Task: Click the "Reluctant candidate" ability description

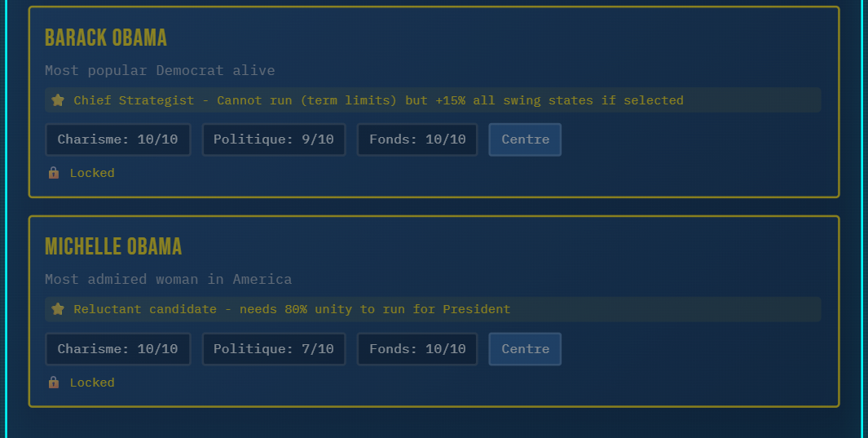Action: click(x=292, y=309)
